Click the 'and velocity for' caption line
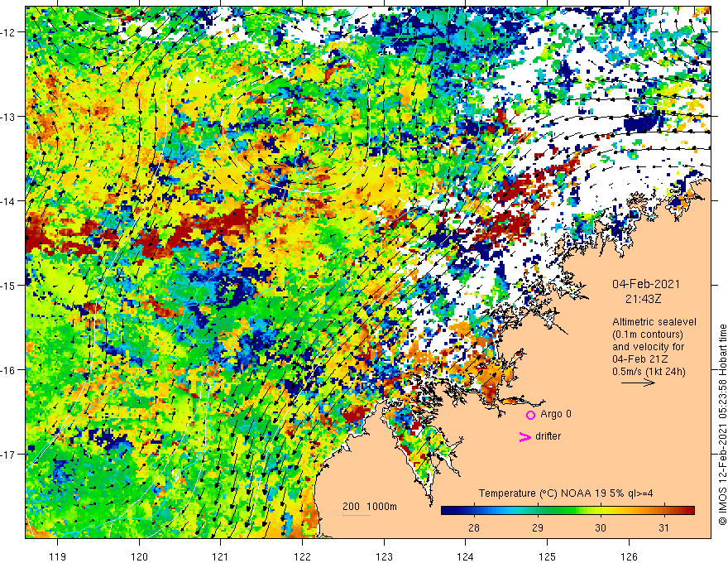Image resolution: width=728 pixels, height=563 pixels. [648, 347]
